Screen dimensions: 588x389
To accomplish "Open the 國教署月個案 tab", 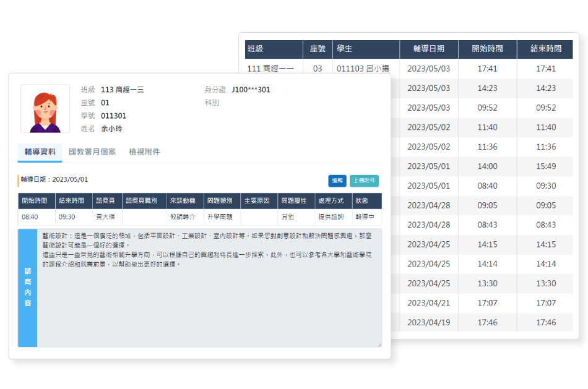I will tap(92, 152).
